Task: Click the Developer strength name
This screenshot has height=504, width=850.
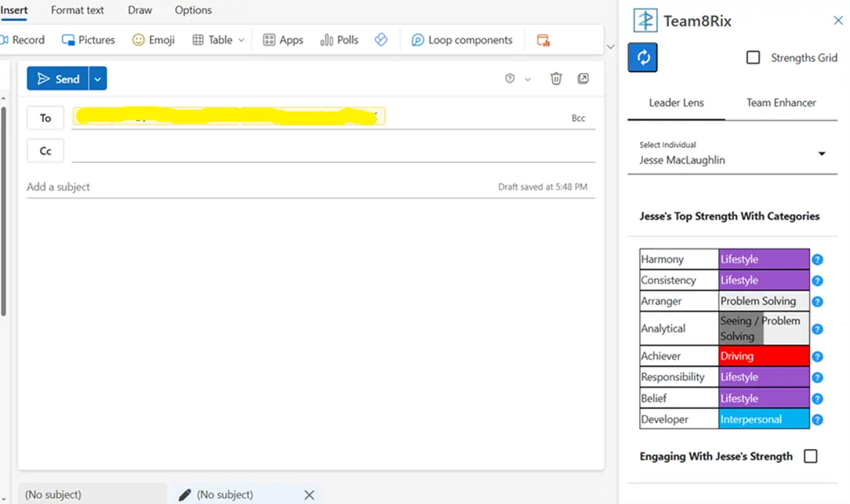Action: coord(664,419)
